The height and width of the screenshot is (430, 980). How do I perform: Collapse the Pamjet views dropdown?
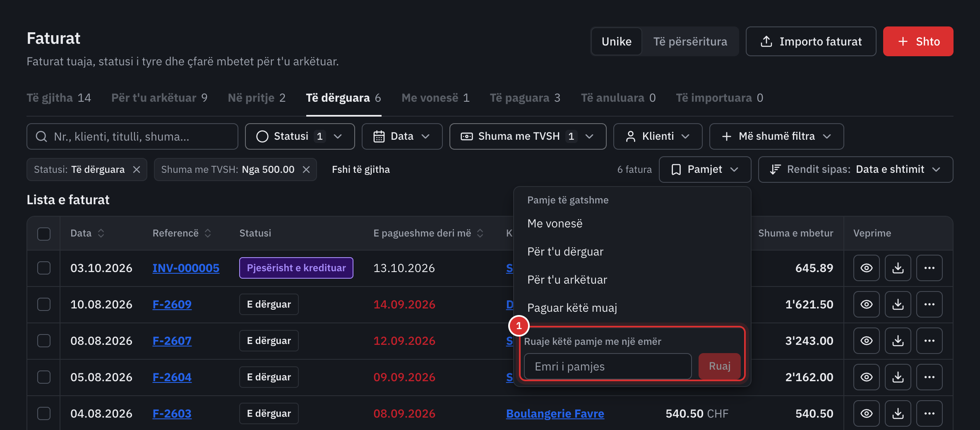[x=705, y=170]
